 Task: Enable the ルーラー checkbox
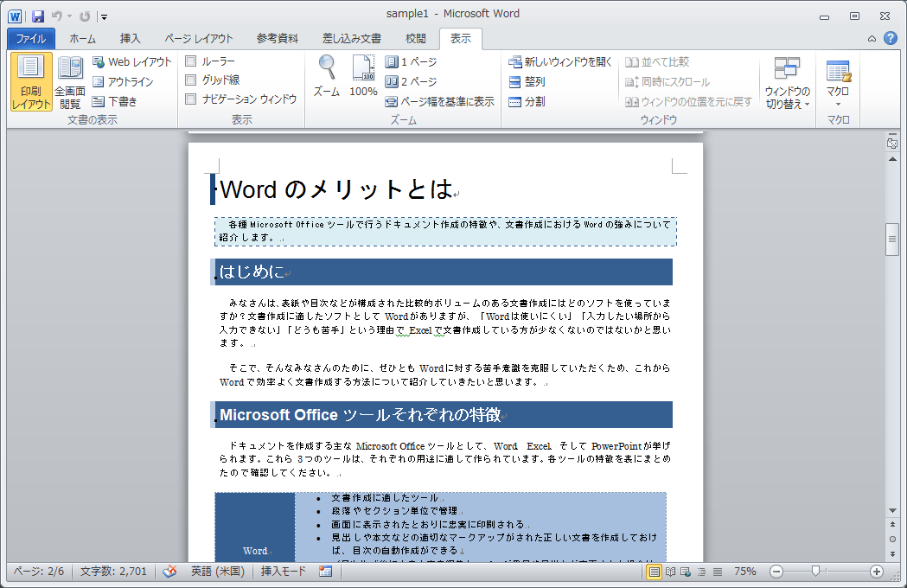pos(191,61)
